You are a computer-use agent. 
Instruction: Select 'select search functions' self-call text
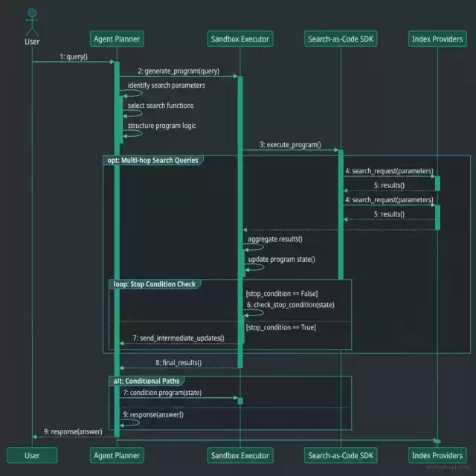[x=161, y=106]
